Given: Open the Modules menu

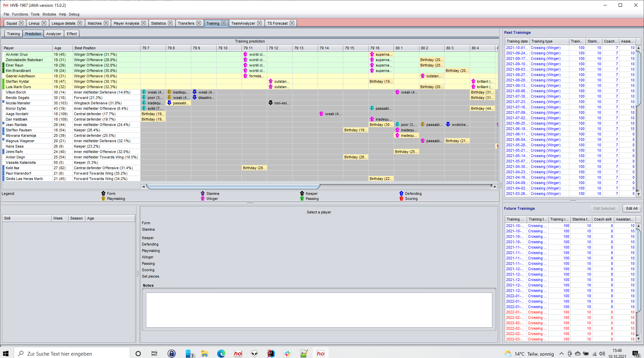Looking at the screenshot, I should [x=49, y=14].
